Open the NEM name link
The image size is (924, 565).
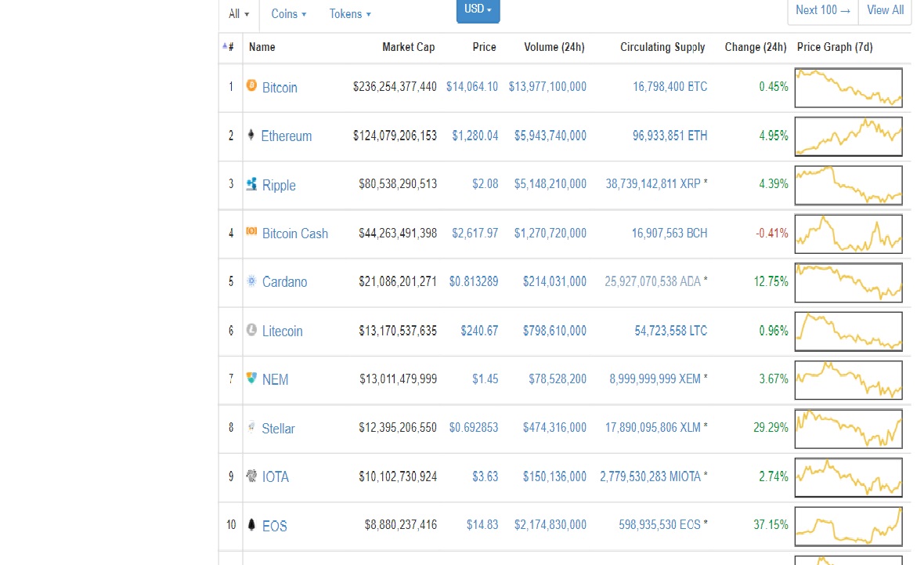click(275, 380)
